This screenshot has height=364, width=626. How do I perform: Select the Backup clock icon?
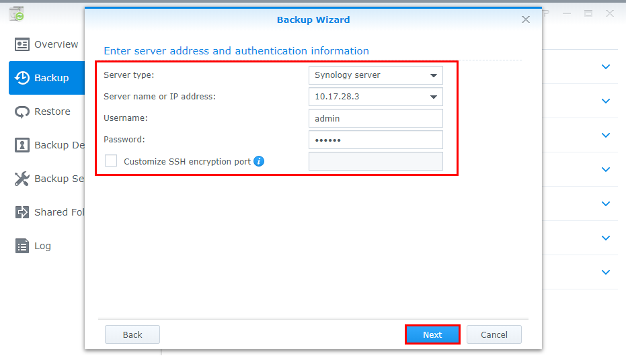click(22, 78)
